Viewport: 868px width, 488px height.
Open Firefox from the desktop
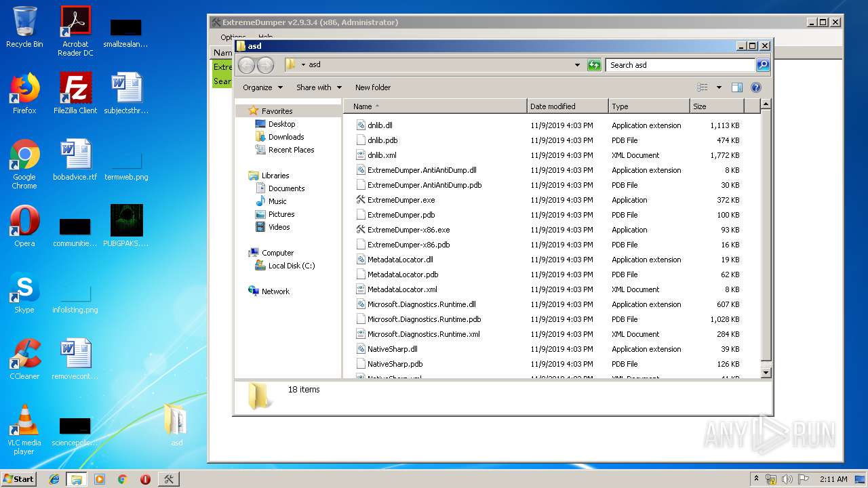(x=24, y=94)
